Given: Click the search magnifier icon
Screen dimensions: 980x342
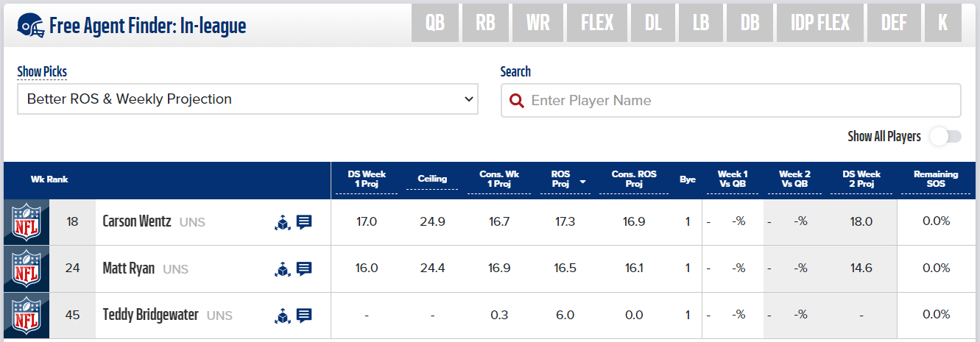Looking at the screenshot, I should pyautogui.click(x=517, y=101).
